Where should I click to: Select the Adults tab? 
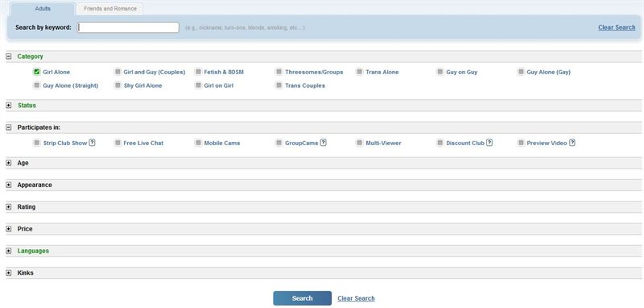pyautogui.click(x=43, y=9)
